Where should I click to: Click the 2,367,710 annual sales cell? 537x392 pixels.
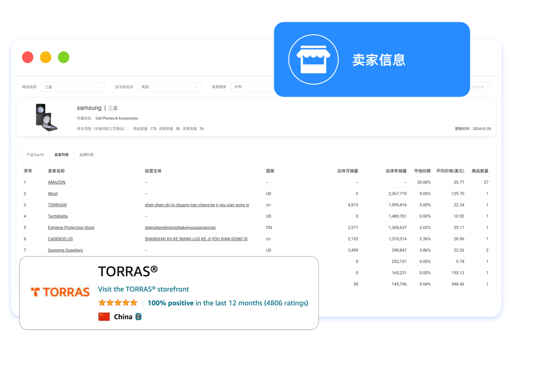pos(397,194)
